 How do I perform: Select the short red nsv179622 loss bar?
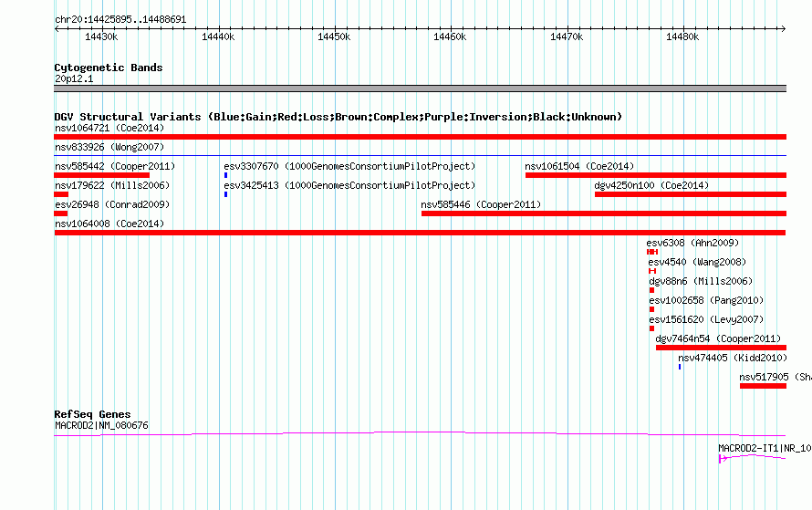point(61,194)
